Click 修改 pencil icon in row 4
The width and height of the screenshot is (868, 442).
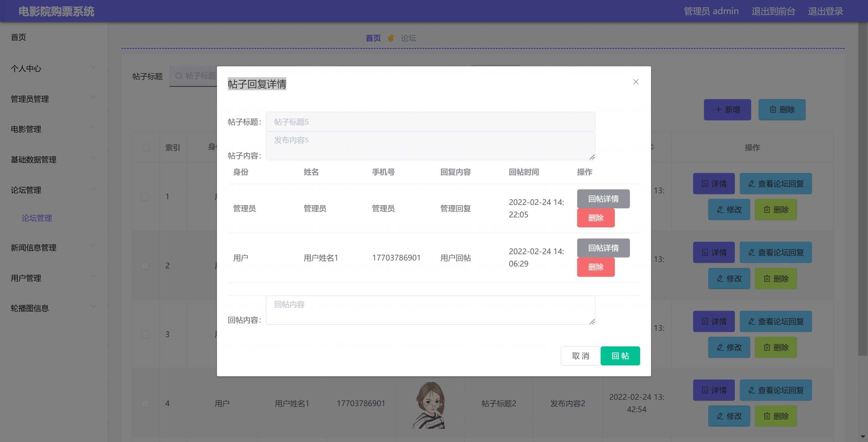pos(720,416)
